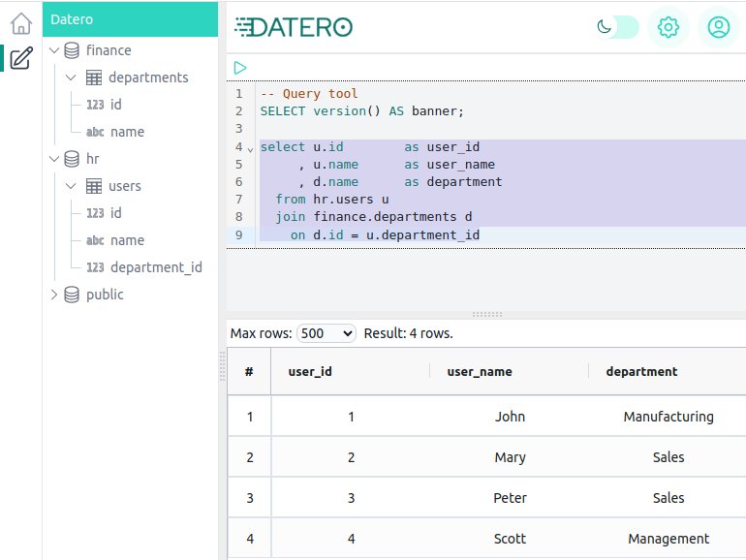
Task: Click the abc type icon of users name
Action: [x=95, y=240]
